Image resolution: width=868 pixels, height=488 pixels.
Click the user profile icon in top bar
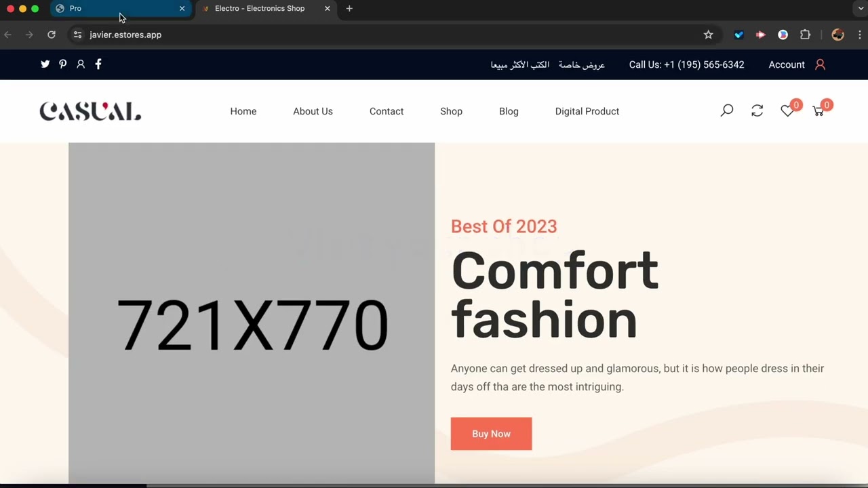tap(81, 64)
